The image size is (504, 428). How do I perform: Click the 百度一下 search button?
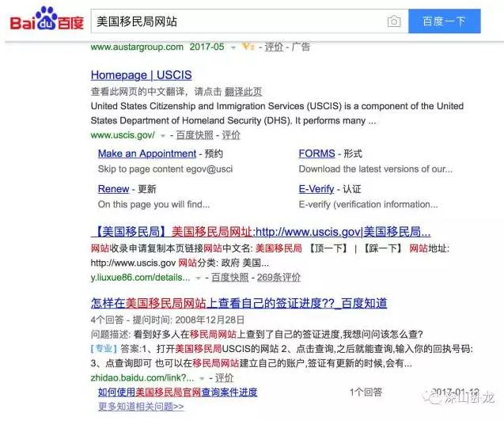444,22
